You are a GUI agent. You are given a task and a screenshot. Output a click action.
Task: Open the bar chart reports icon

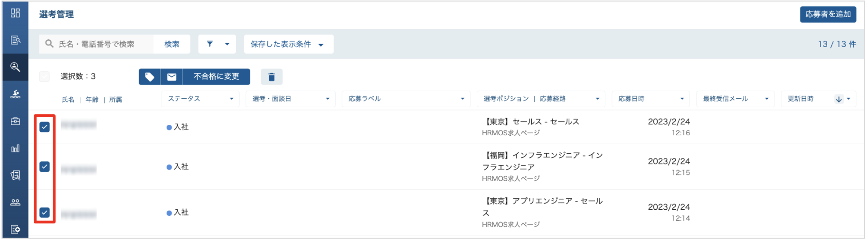pos(15,148)
